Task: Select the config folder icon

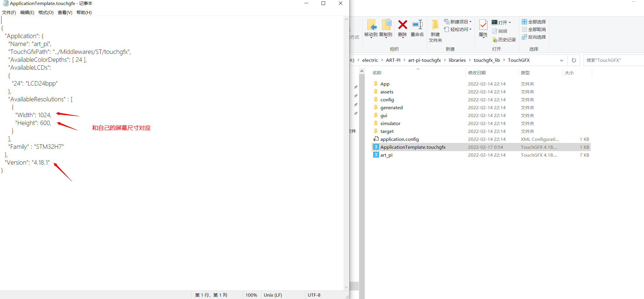Action: point(376,100)
